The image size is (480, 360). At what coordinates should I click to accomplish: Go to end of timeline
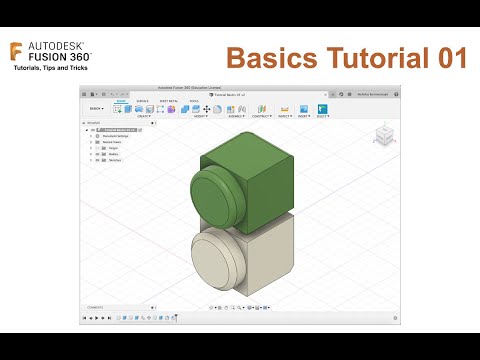pyautogui.click(x=109, y=318)
